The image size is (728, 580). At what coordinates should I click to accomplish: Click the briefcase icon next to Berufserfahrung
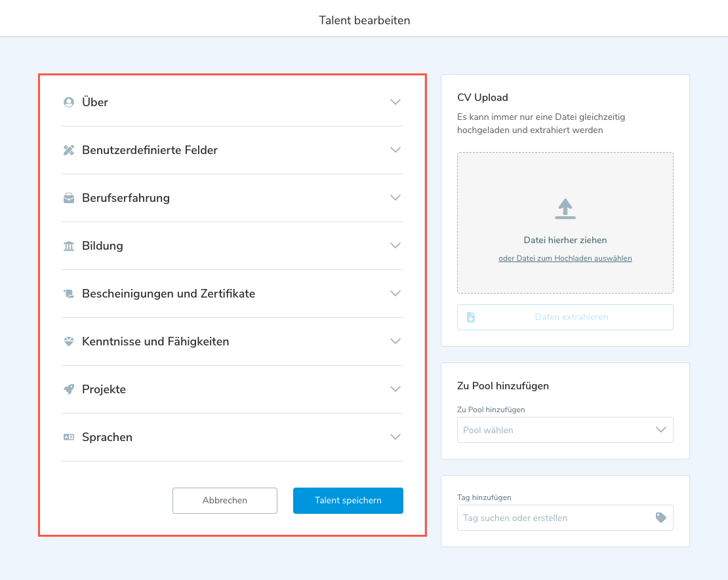pyautogui.click(x=68, y=198)
